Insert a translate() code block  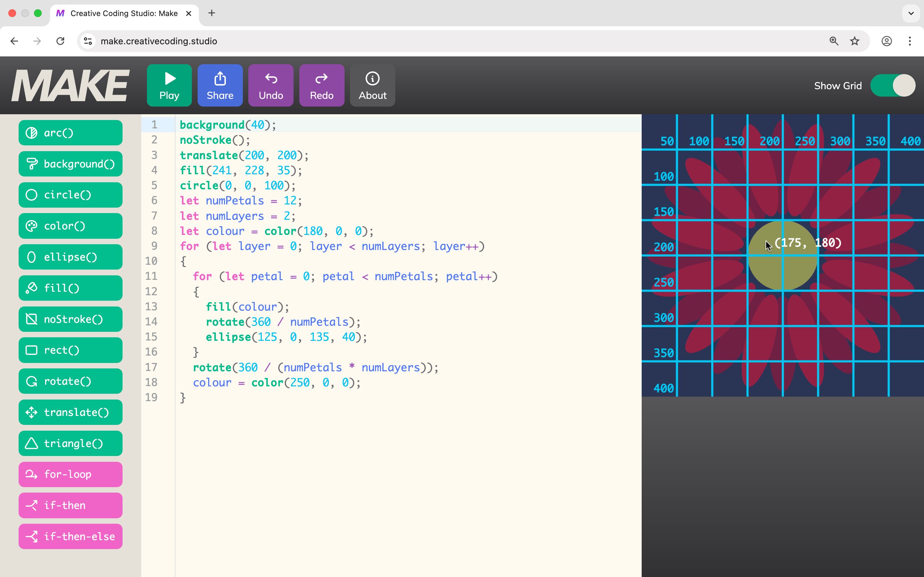pos(70,412)
